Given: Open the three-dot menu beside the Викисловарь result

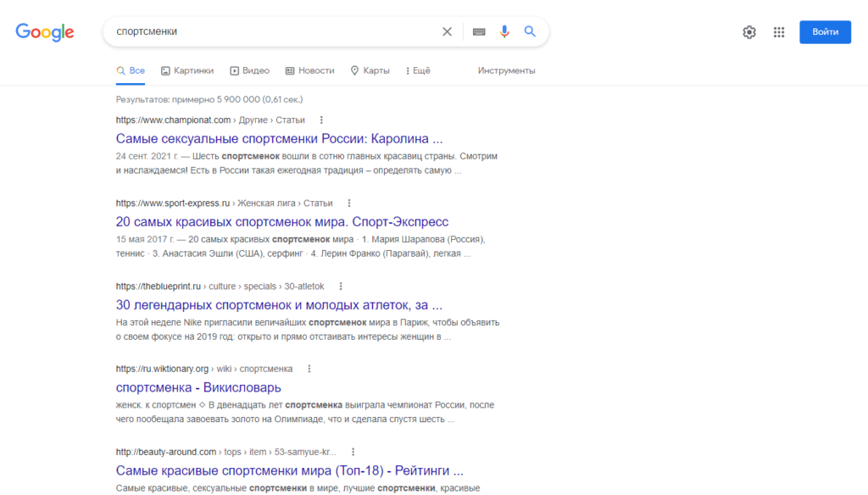Looking at the screenshot, I should tap(309, 368).
